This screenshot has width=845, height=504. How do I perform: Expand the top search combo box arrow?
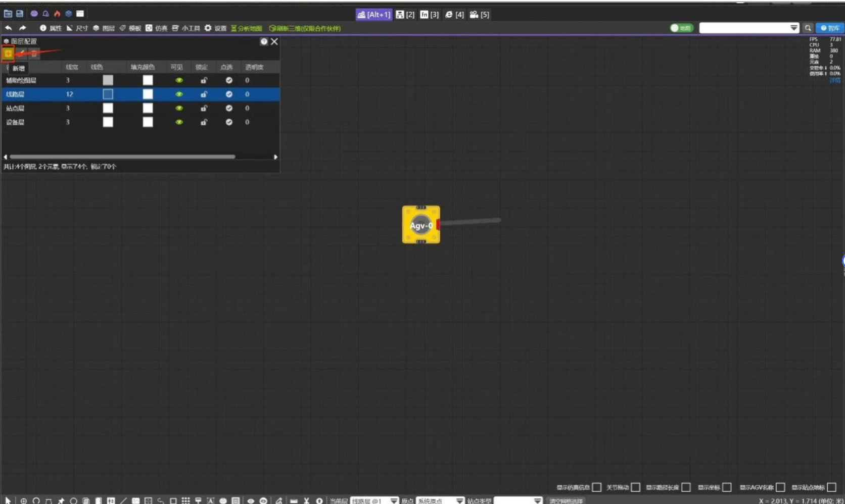[x=793, y=28]
